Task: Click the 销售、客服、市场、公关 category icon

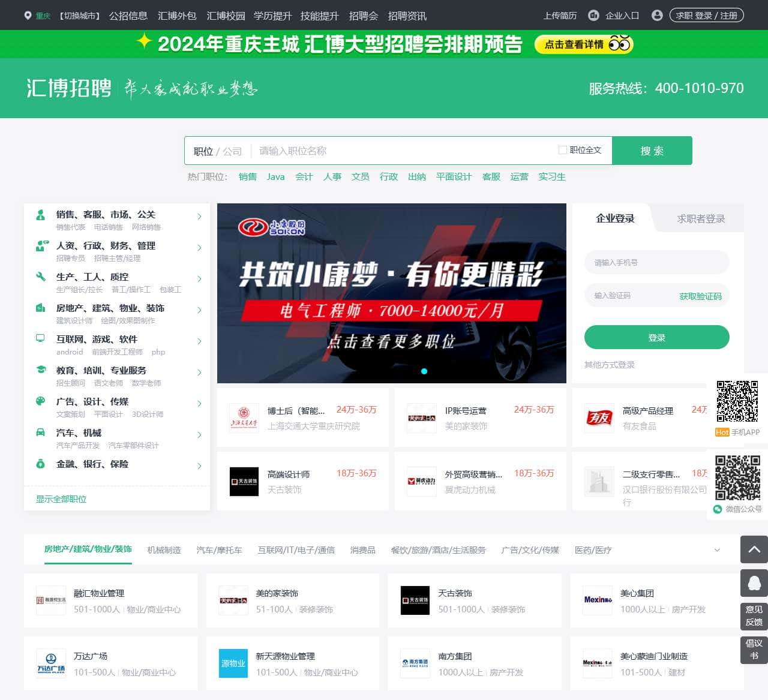Action: click(x=40, y=214)
